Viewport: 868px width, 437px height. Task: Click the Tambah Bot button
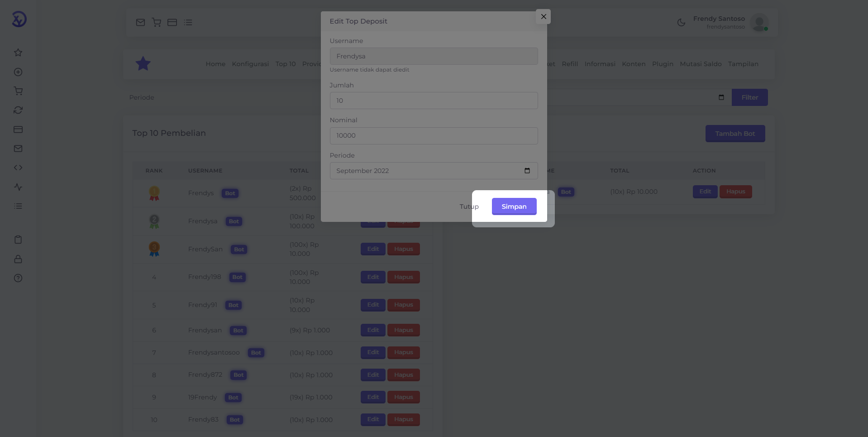pyautogui.click(x=735, y=134)
